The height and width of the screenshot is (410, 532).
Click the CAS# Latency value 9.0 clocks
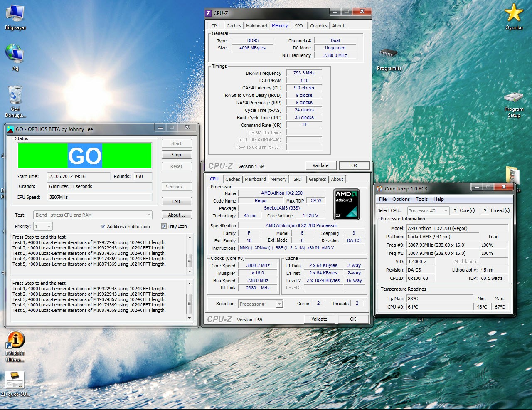304,88
